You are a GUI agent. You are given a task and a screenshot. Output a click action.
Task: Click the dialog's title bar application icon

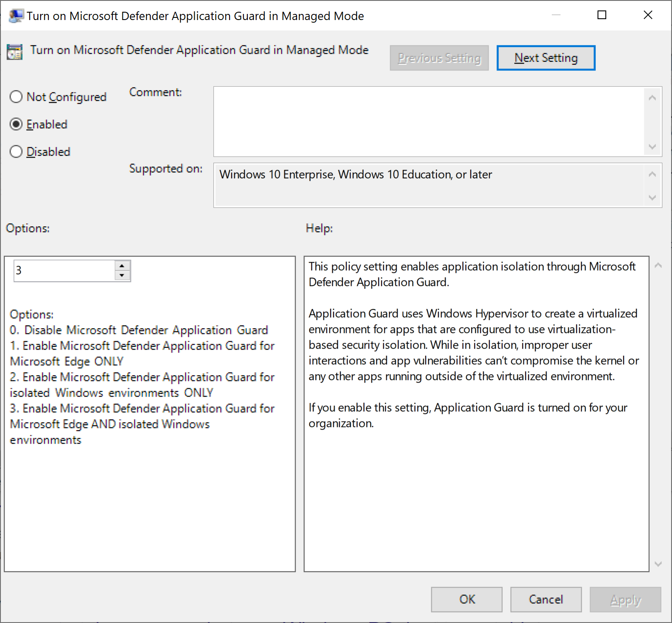point(16,15)
